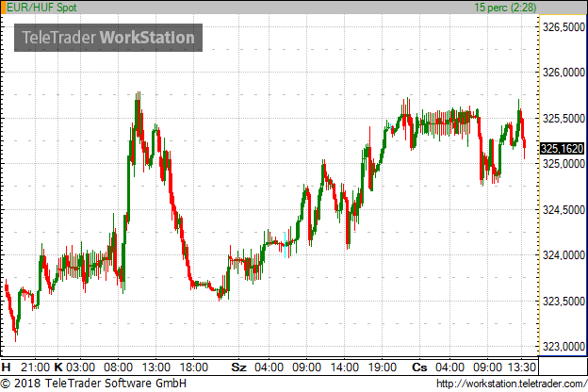Click the K day marker on time axis
This screenshot has width=588, height=392.
click(x=58, y=367)
